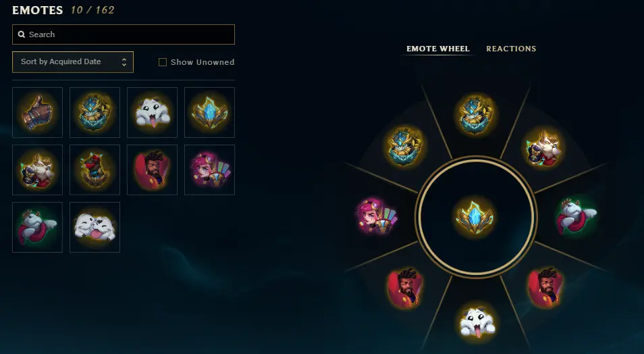The image size is (644, 354).
Task: Open the Sort by Acquired Date dropdown
Action: coord(73,61)
